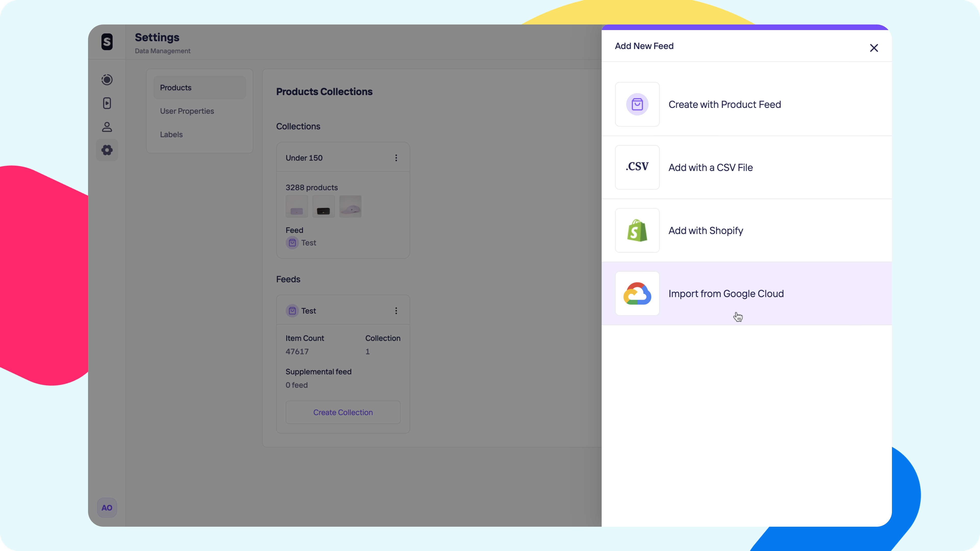Open Test feed three-dot options menu
980x551 pixels.
(x=396, y=311)
